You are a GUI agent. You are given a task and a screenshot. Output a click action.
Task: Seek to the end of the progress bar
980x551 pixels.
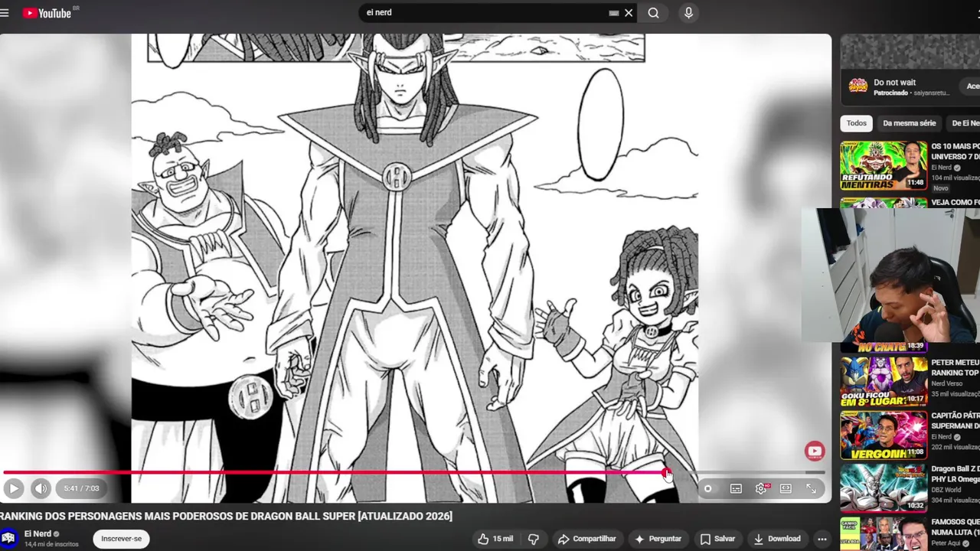click(822, 473)
